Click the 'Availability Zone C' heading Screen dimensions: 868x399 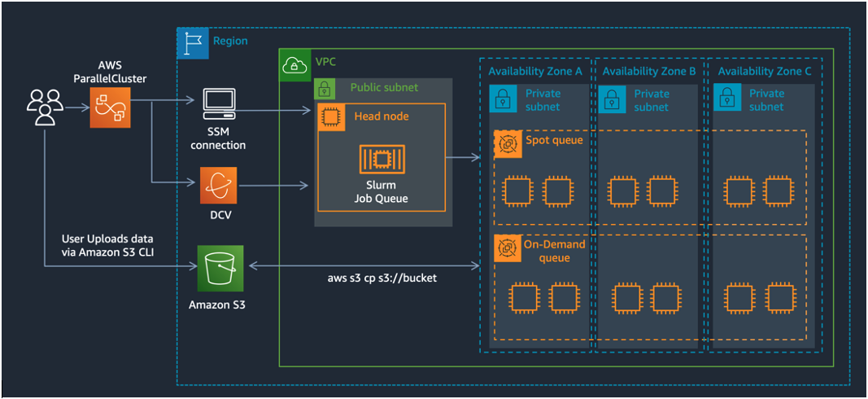point(764,71)
